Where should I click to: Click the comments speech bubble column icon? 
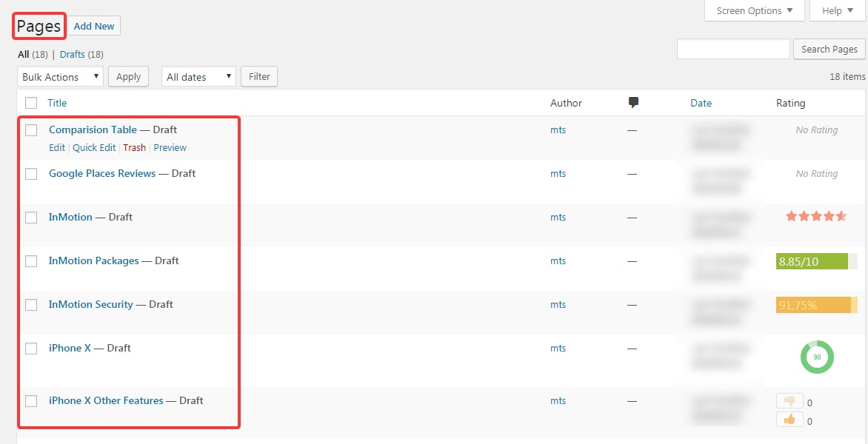633,103
